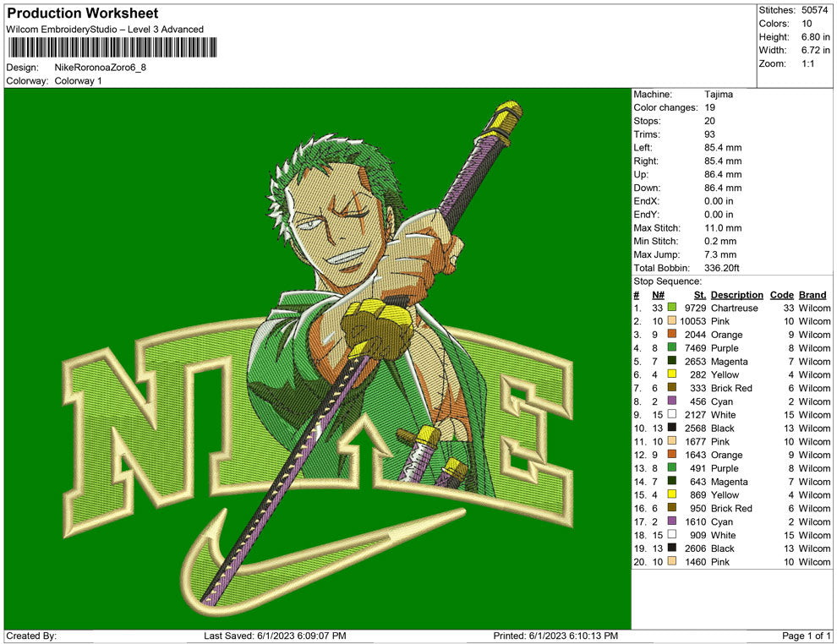Click the Black swatch in stop 10
837x644 pixels.
[671, 428]
